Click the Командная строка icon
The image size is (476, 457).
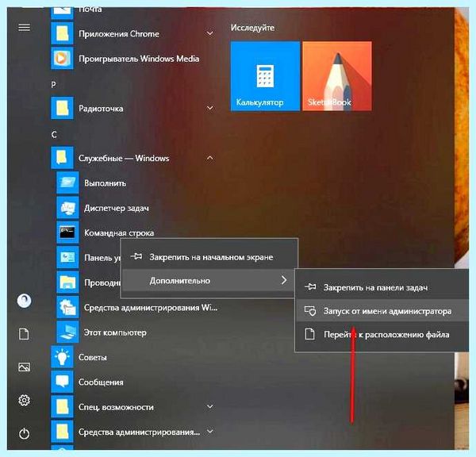pyautogui.click(x=67, y=232)
